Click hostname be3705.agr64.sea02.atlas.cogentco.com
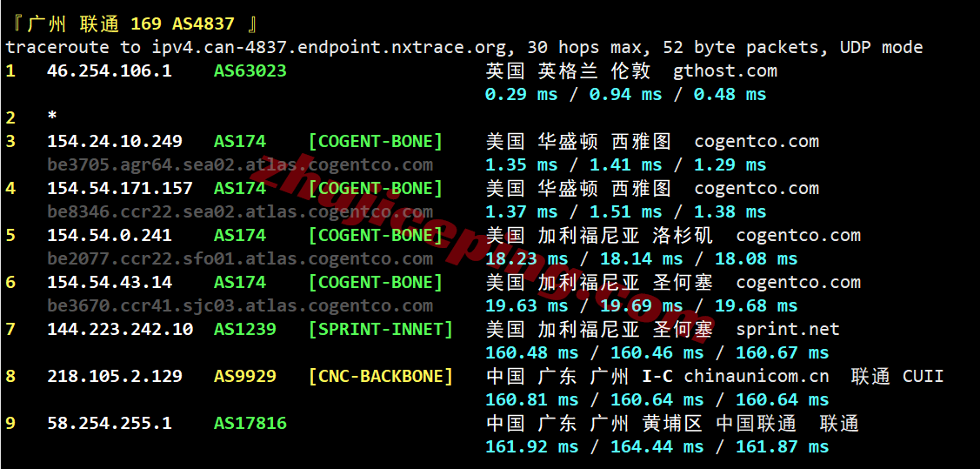 tap(239, 165)
